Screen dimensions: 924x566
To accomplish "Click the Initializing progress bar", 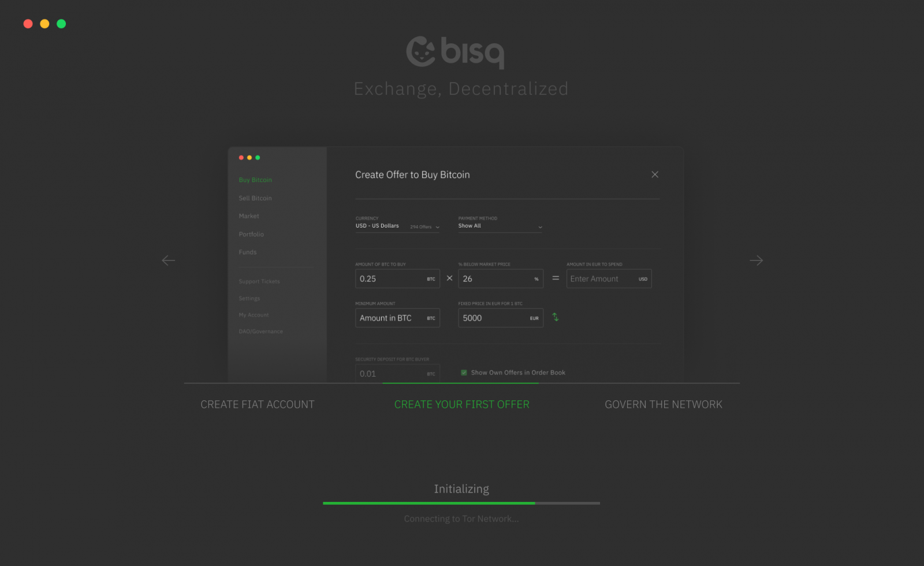I will 461,503.
